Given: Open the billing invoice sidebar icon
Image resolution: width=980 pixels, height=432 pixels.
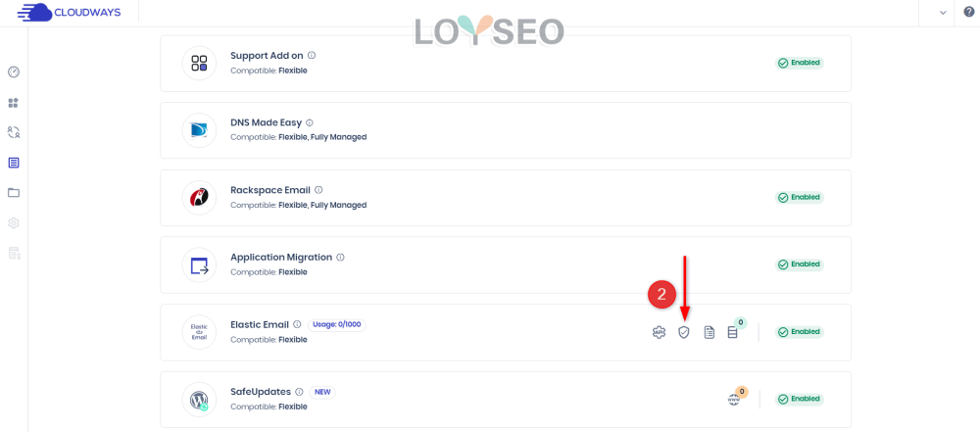Looking at the screenshot, I should tap(14, 253).
